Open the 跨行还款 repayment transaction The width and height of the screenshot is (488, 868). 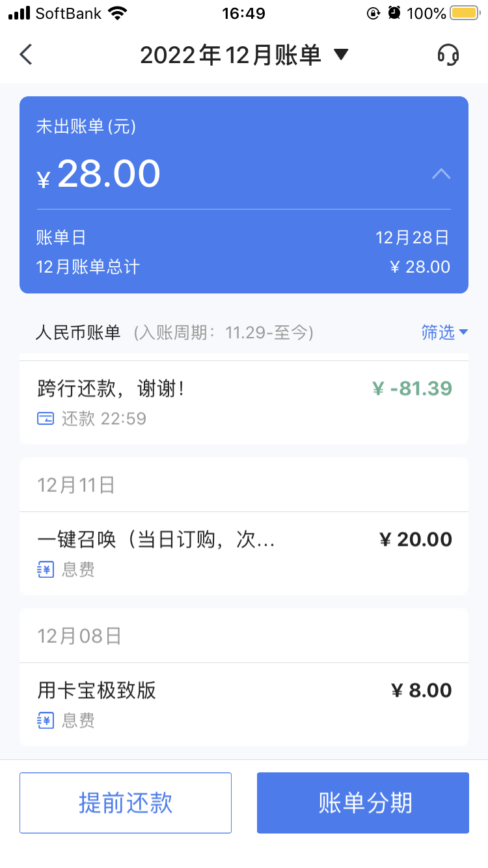(x=244, y=402)
